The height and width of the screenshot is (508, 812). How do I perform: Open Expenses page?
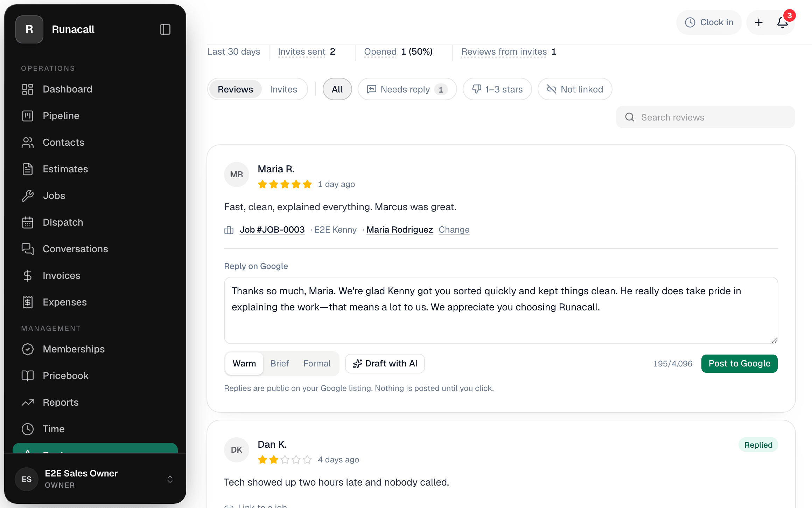95,302
